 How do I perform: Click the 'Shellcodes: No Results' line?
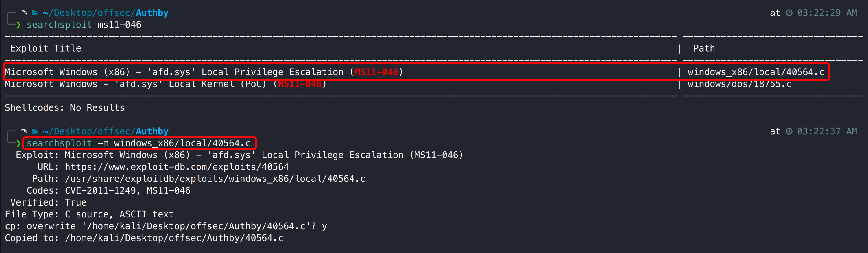[65, 108]
